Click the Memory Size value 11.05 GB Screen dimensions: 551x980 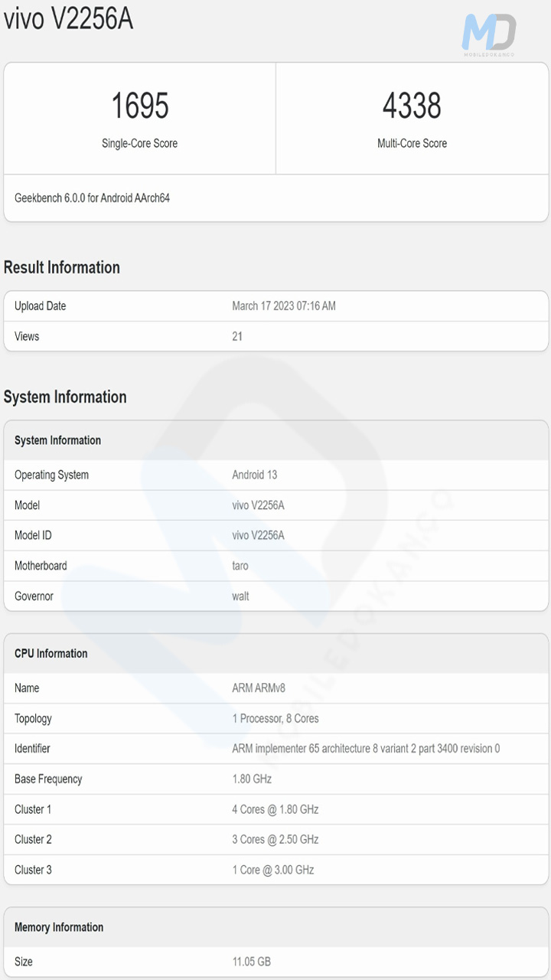click(251, 962)
